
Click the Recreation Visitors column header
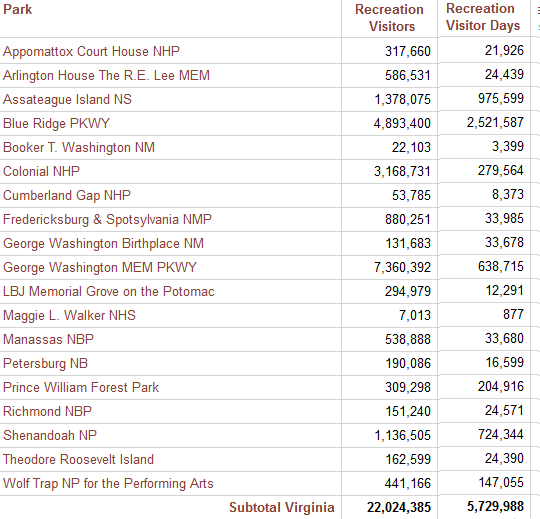click(390, 18)
